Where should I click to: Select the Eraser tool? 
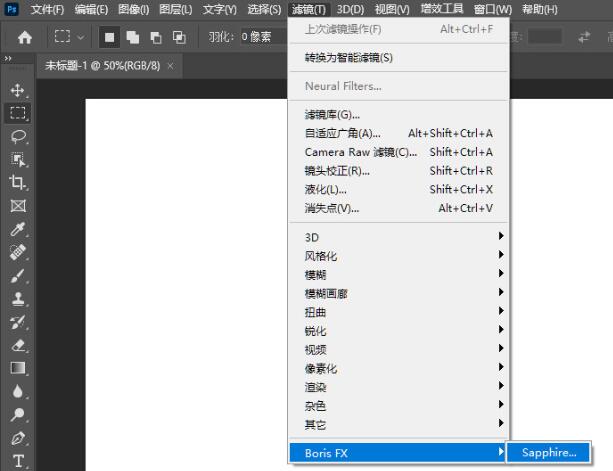[17, 345]
